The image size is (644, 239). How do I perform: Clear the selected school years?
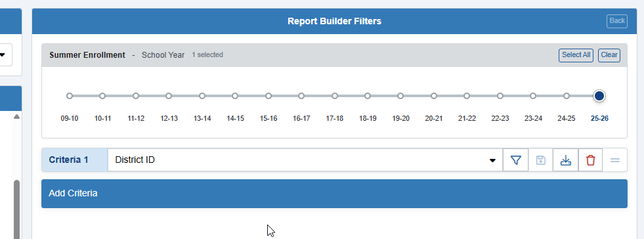tap(609, 55)
